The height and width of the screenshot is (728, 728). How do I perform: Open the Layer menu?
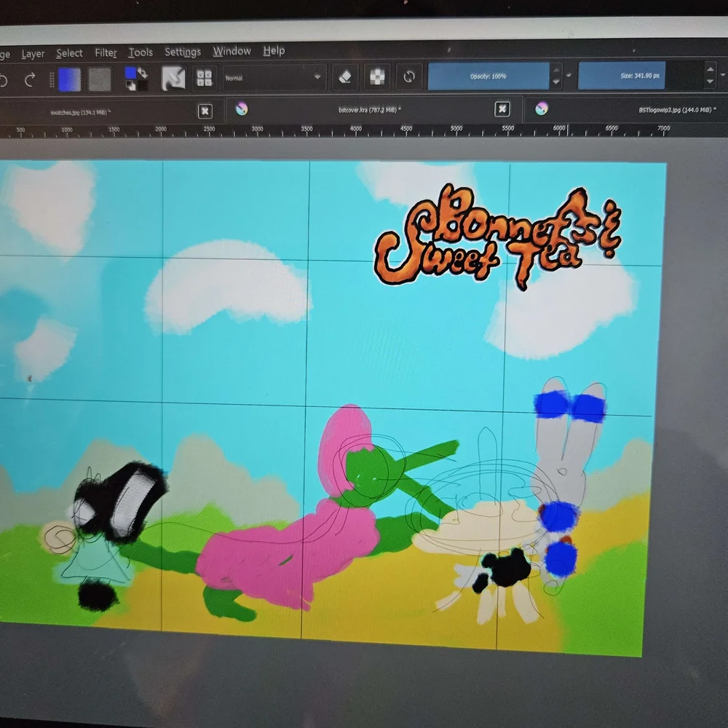tap(33, 54)
